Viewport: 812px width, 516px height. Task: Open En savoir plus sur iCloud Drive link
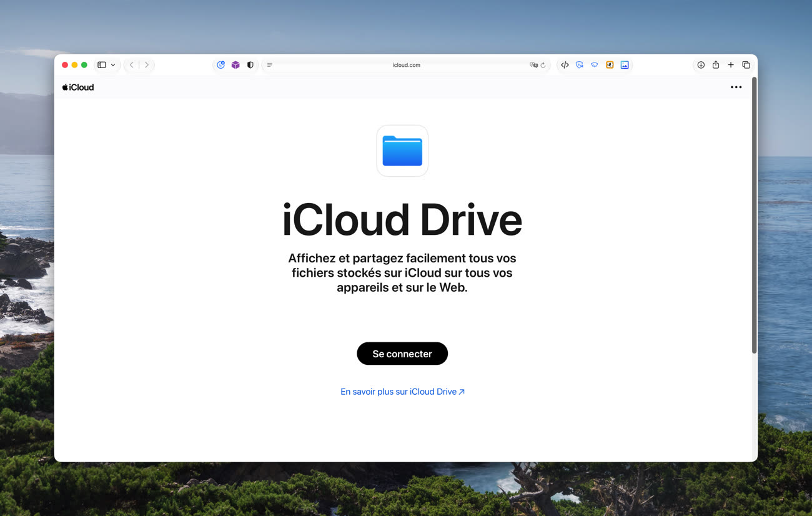(402, 392)
